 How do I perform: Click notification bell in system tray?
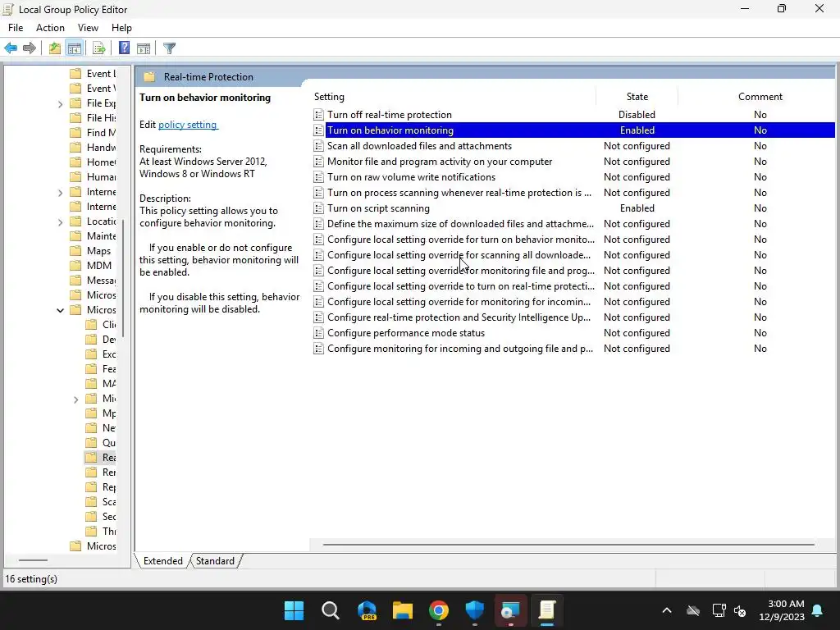coord(818,610)
